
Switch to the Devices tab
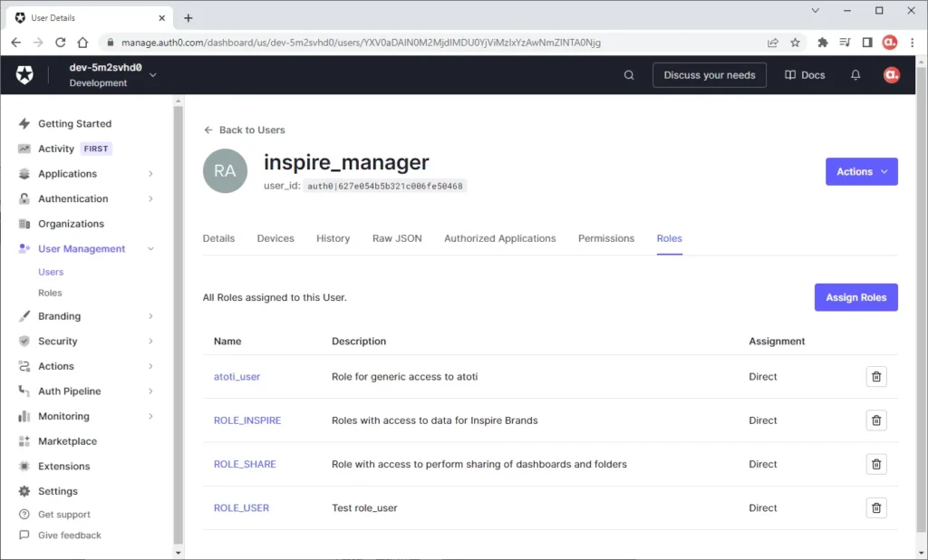[x=275, y=238]
